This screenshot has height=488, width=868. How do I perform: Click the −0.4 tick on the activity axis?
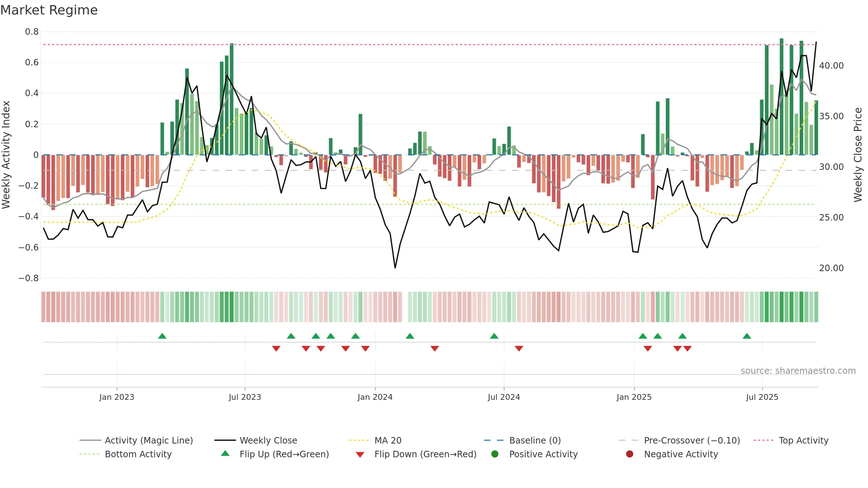(29, 217)
